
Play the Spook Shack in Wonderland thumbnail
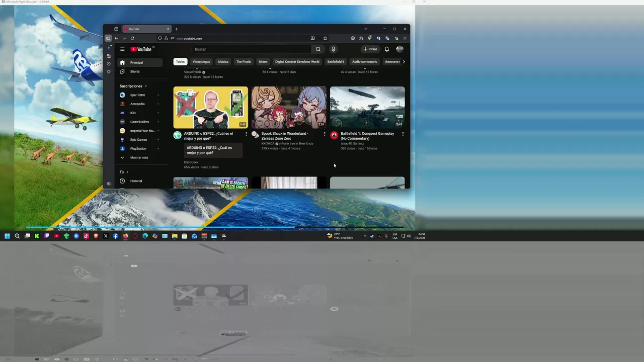point(289,108)
